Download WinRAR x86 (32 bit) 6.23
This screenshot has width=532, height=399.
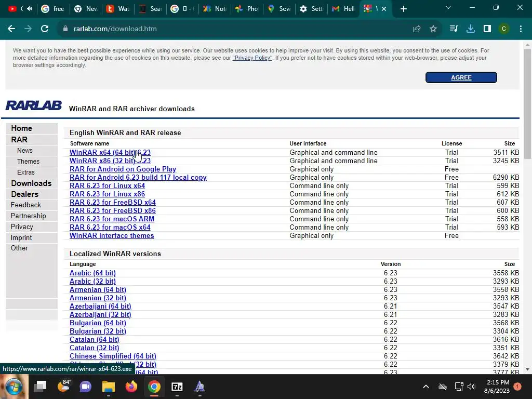tap(110, 161)
